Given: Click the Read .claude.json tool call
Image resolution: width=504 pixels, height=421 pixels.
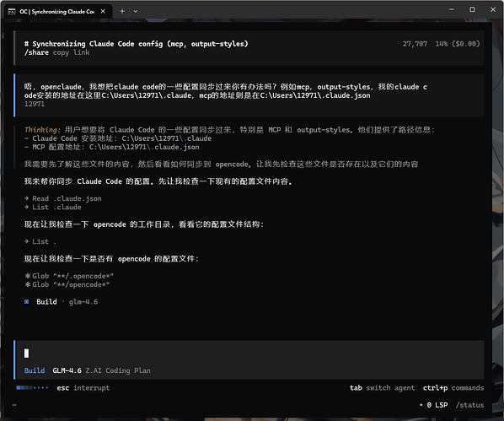Looking at the screenshot, I should click(x=63, y=198).
